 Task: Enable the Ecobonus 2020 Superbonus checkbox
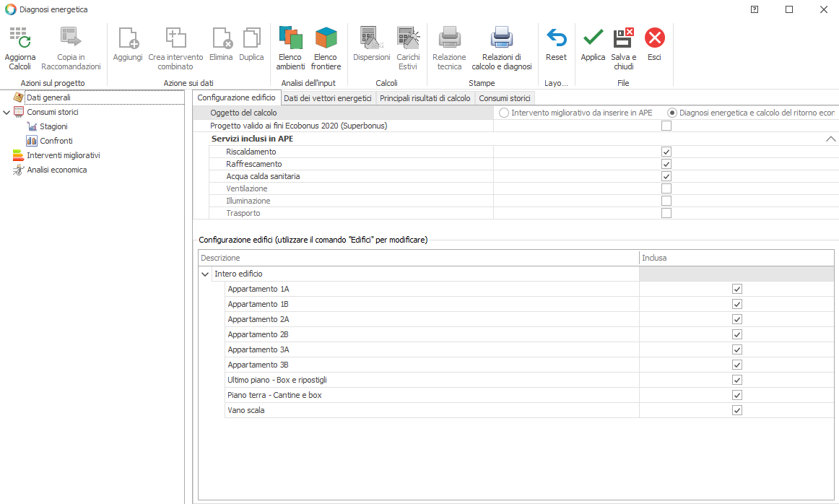pyautogui.click(x=666, y=126)
